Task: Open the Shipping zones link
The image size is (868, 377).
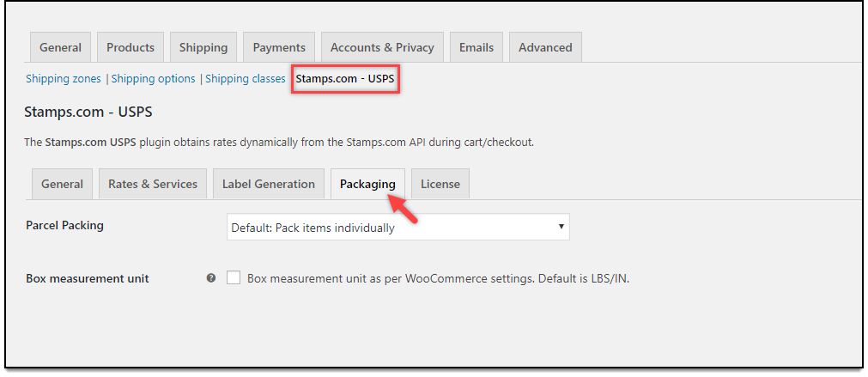Action: click(64, 79)
